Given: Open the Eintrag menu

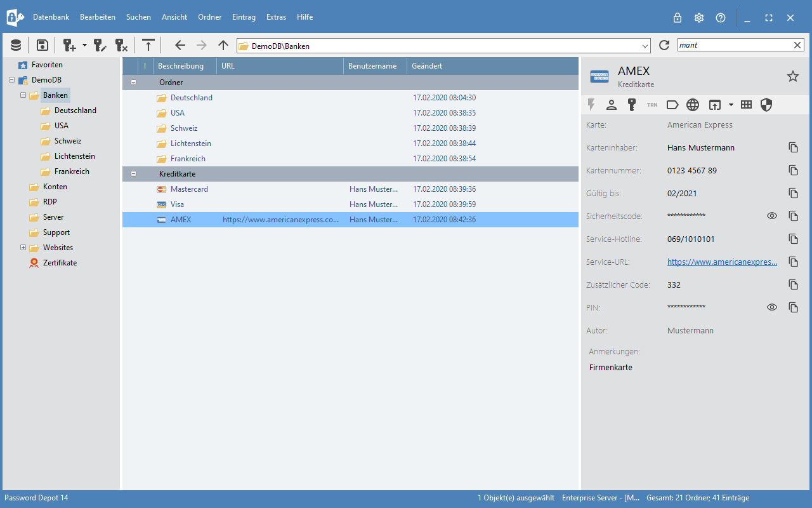Looking at the screenshot, I should (244, 17).
